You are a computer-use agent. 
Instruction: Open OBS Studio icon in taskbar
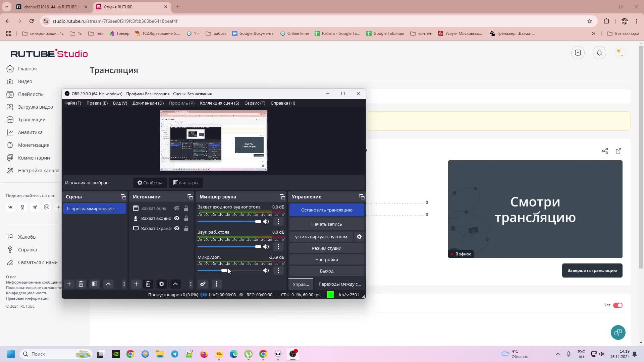pyautogui.click(x=293, y=354)
